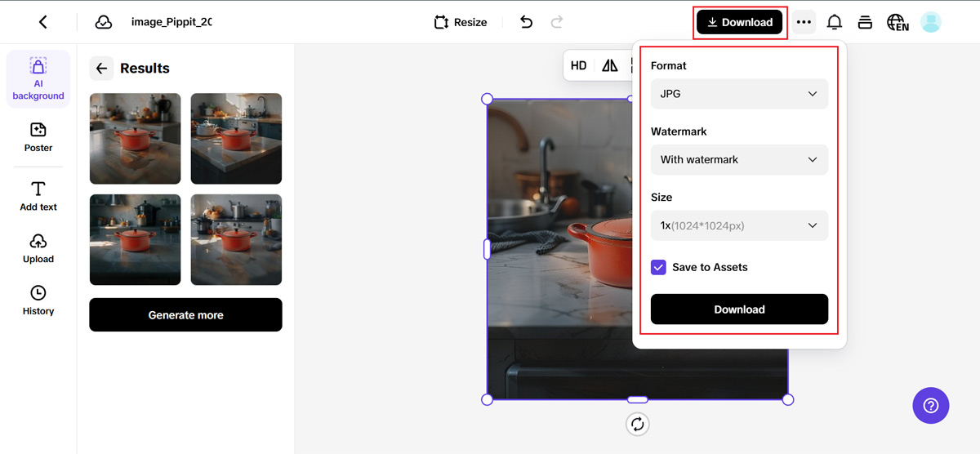Click the top-left corner resize handle
Screen dimensions: 980x454
(487, 99)
